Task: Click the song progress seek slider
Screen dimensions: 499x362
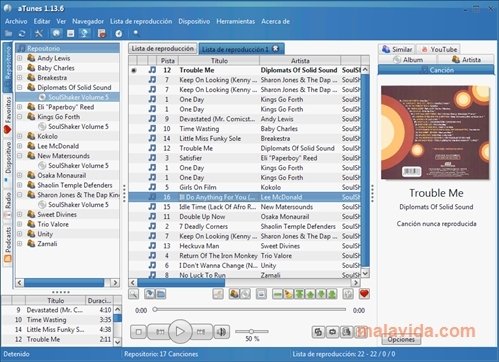Action: [x=249, y=310]
